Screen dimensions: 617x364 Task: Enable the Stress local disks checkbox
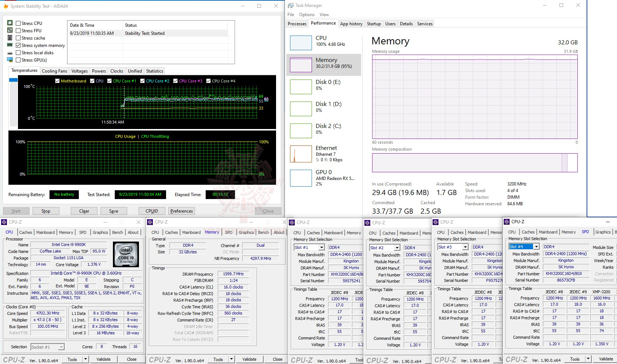point(18,52)
